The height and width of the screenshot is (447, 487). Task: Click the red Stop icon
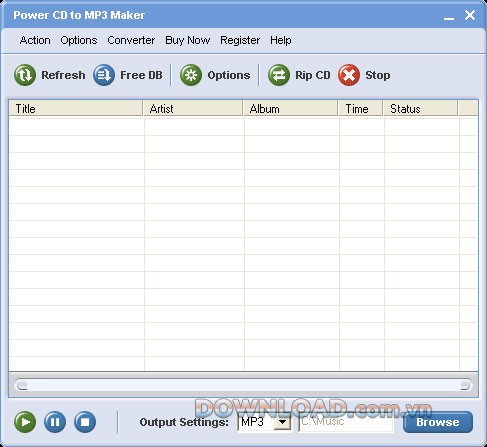click(349, 75)
